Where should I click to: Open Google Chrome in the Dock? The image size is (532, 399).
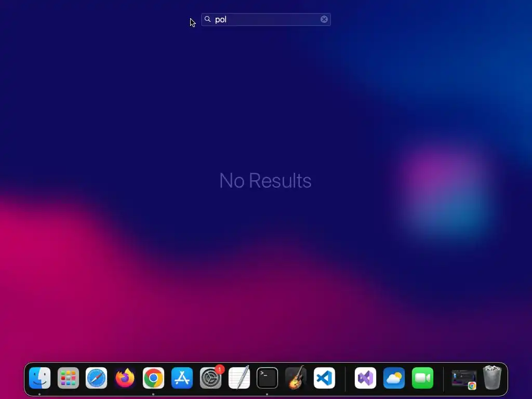[153, 378]
